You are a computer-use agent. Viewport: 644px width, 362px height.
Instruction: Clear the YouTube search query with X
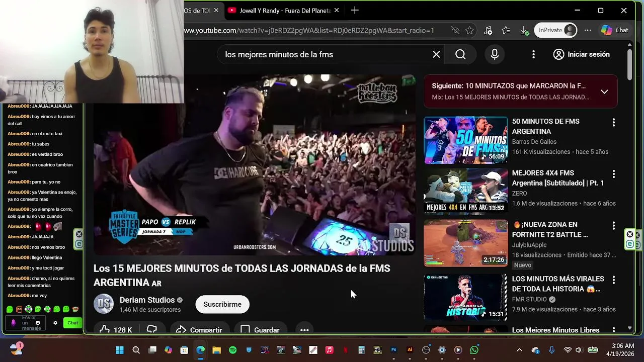pyautogui.click(x=436, y=54)
